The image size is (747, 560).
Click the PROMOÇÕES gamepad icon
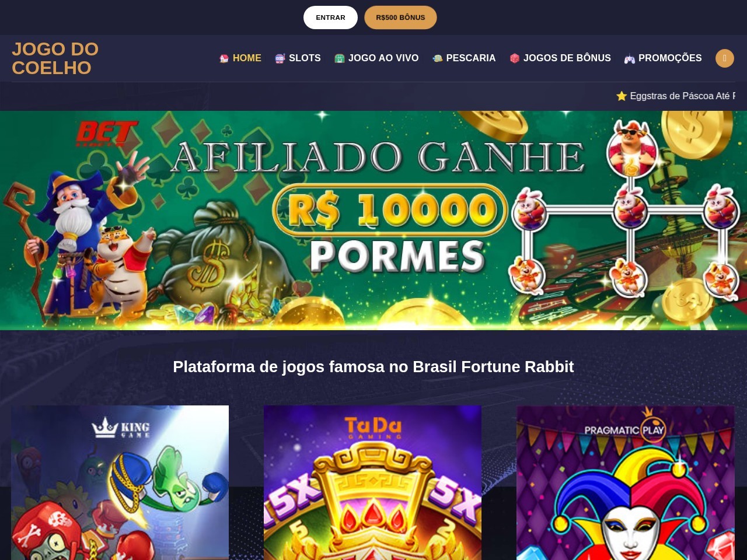click(x=629, y=58)
